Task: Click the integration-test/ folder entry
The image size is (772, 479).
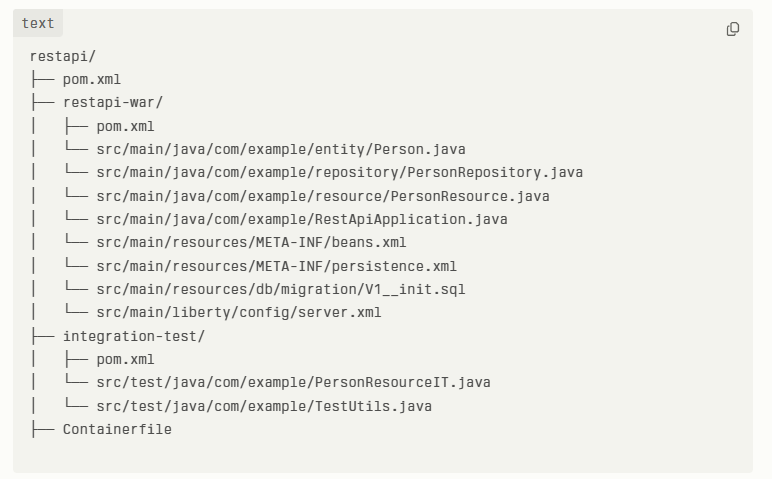Action: [134, 336]
